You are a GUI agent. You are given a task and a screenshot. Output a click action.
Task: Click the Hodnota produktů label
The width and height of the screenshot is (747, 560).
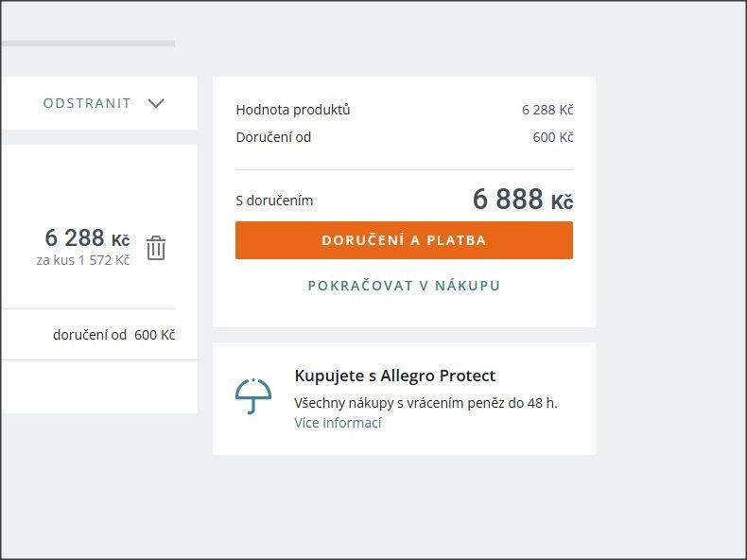(x=293, y=110)
